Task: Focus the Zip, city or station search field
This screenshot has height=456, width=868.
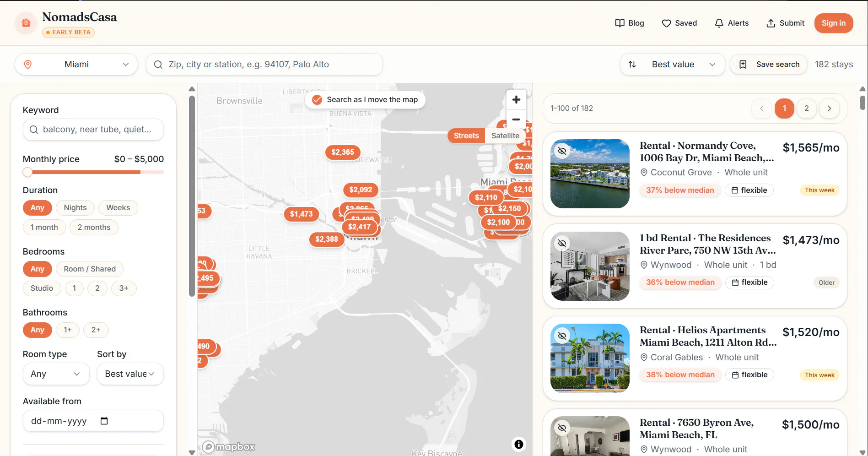Action: tap(264, 65)
